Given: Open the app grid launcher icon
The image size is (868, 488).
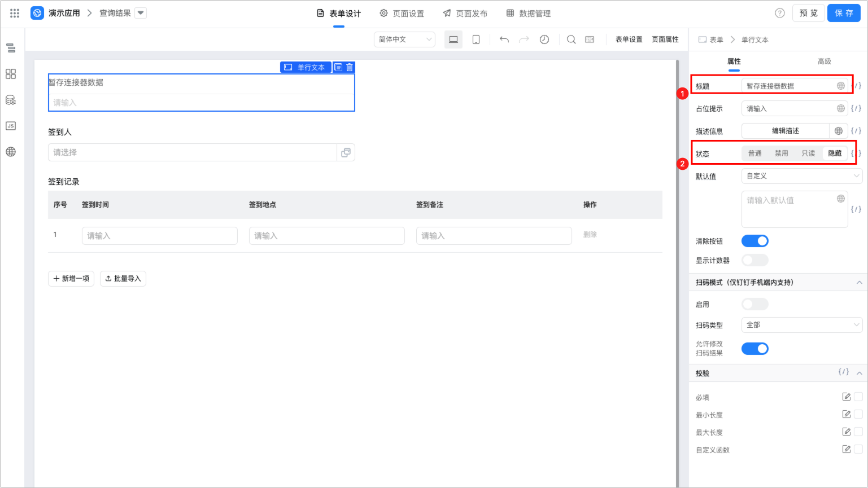Looking at the screenshot, I should [15, 13].
